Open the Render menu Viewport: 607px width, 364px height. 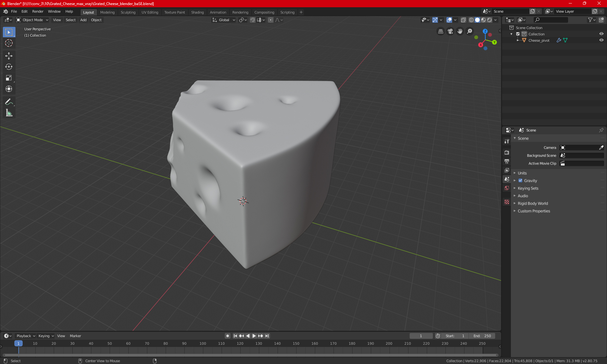[38, 11]
